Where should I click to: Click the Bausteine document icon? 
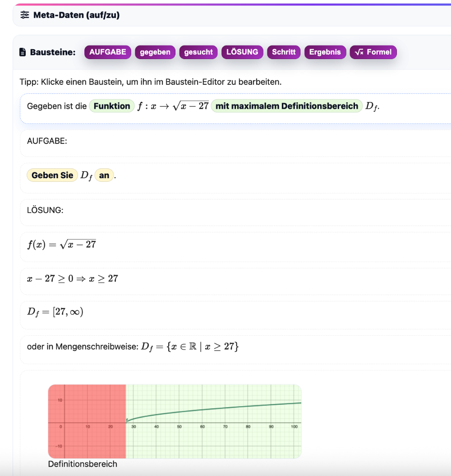[x=23, y=52]
